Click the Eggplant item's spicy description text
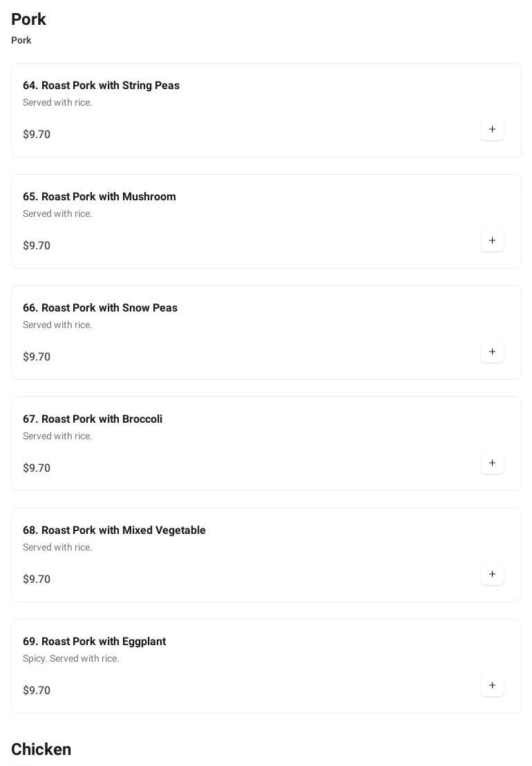 (70, 659)
